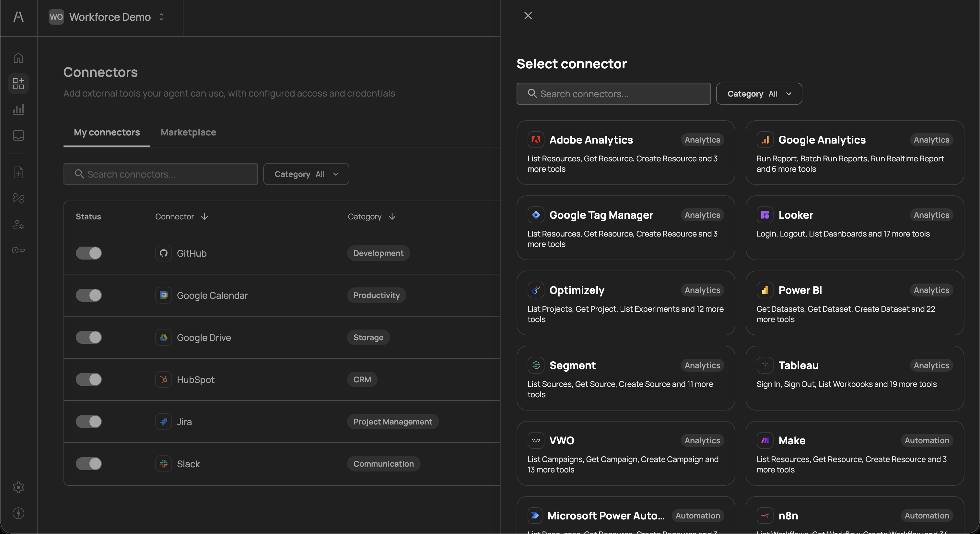Switch to the Marketplace tab
The height and width of the screenshot is (534, 980).
[188, 132]
